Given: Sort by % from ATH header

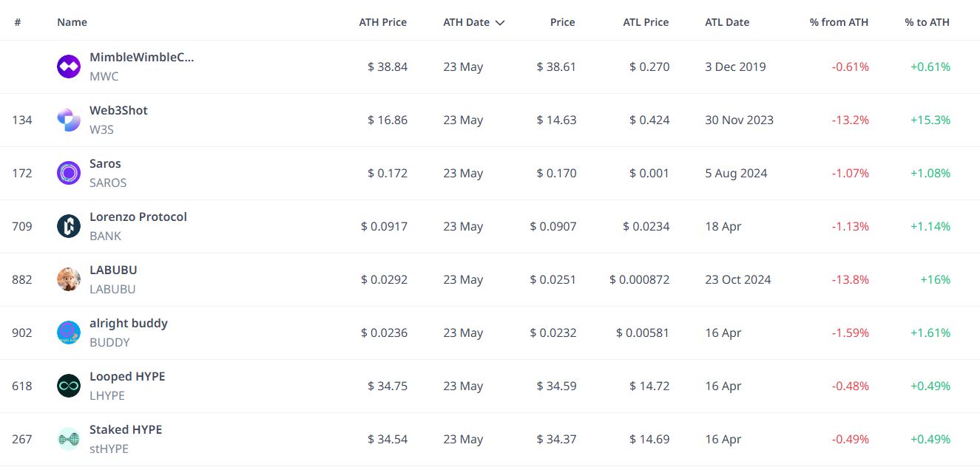Looking at the screenshot, I should coord(839,22).
